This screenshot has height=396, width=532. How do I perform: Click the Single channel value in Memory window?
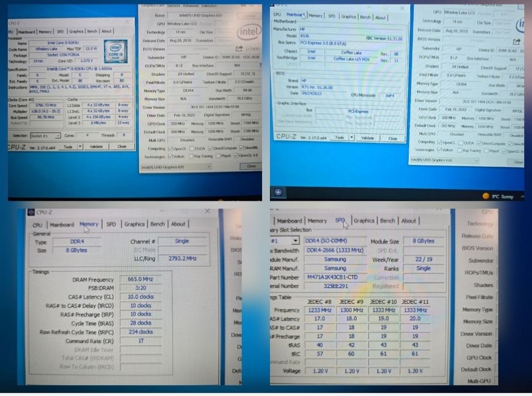click(x=182, y=241)
